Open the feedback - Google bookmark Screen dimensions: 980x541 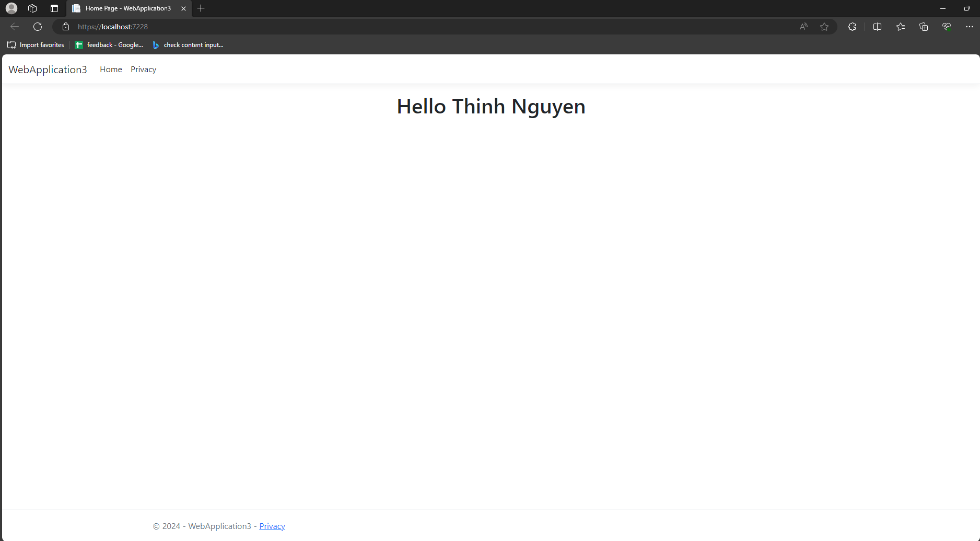pos(109,45)
